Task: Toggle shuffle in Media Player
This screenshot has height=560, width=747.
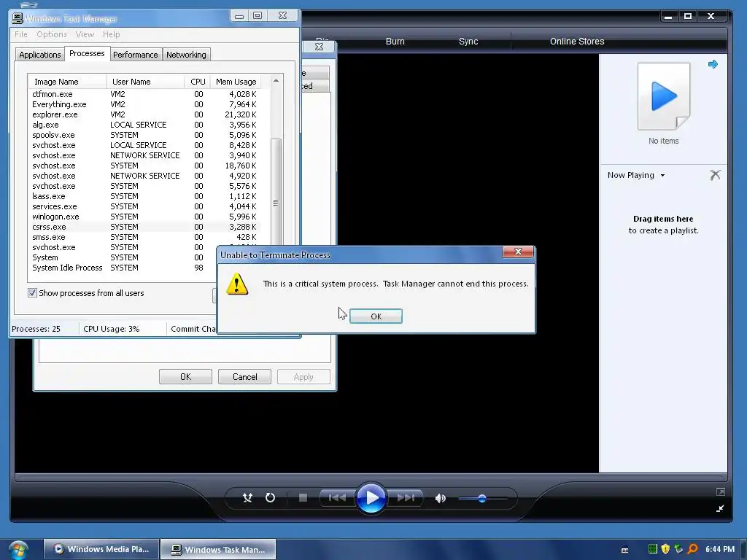Action: click(247, 498)
